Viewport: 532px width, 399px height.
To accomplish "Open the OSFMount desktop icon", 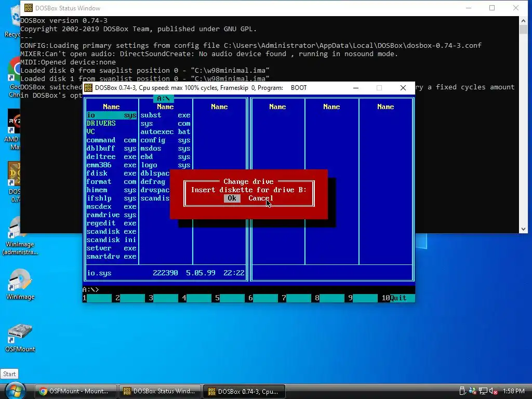I will (x=20, y=338).
